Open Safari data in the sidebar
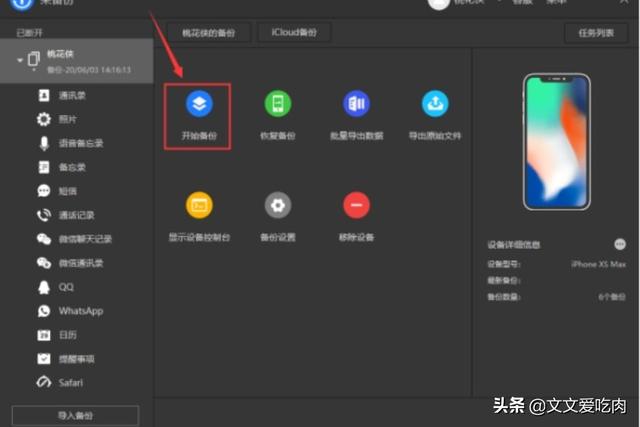Image resolution: width=640 pixels, height=427 pixels. pos(70,383)
